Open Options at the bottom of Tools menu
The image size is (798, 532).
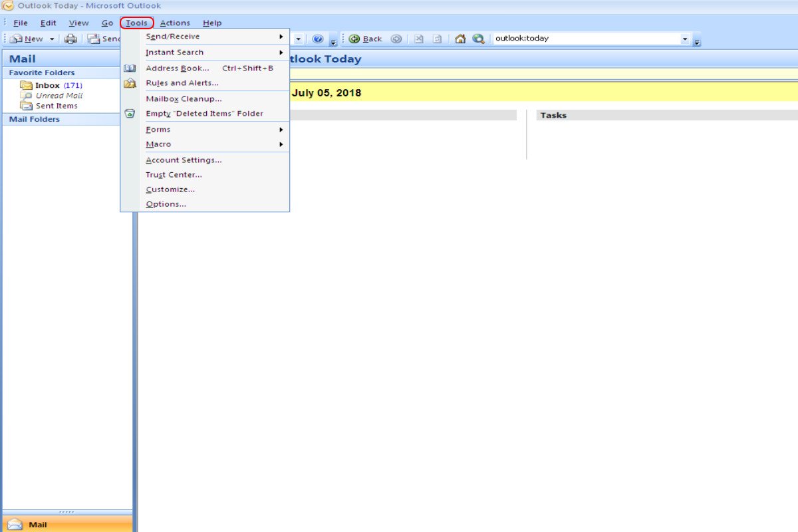[x=205, y=204]
